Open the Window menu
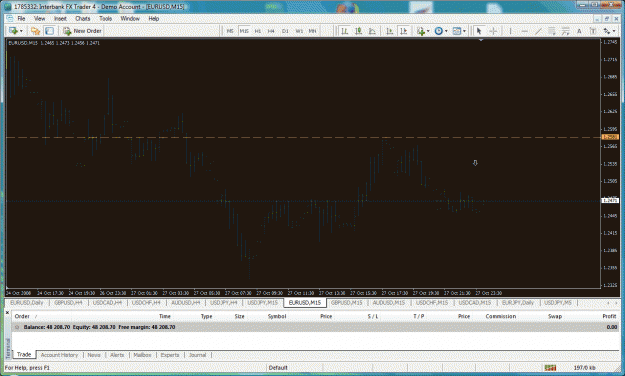 130,18
